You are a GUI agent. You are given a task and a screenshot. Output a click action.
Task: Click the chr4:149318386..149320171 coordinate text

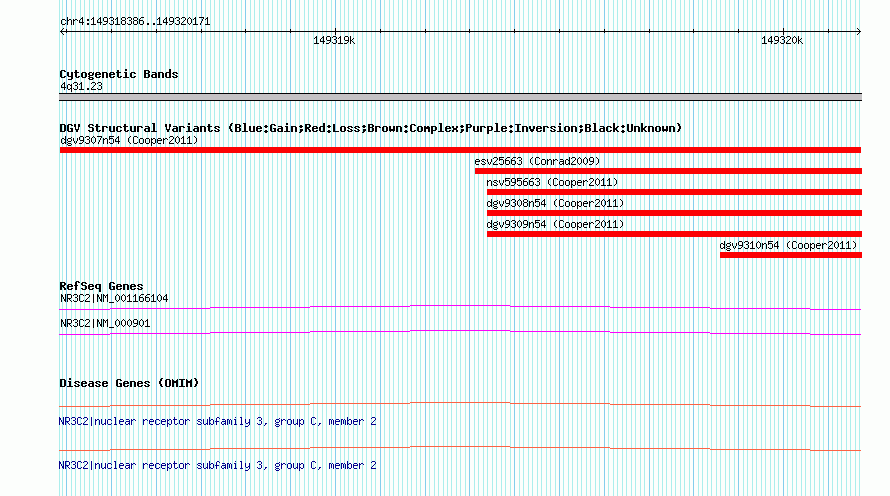point(135,21)
